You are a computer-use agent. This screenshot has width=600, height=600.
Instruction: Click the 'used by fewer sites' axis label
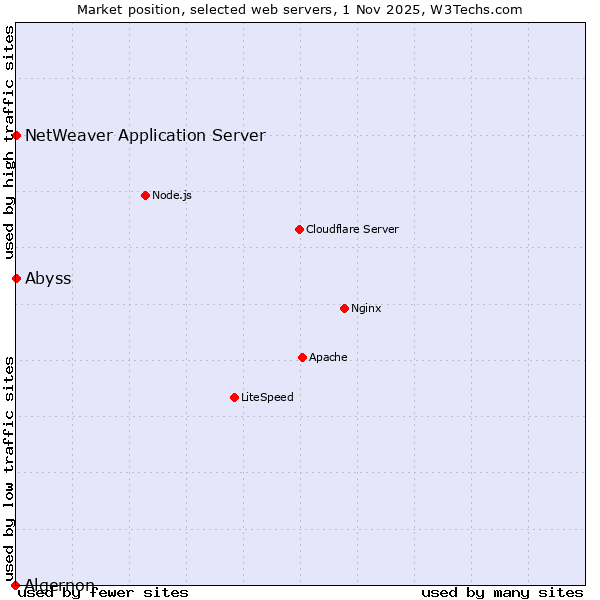point(104,593)
